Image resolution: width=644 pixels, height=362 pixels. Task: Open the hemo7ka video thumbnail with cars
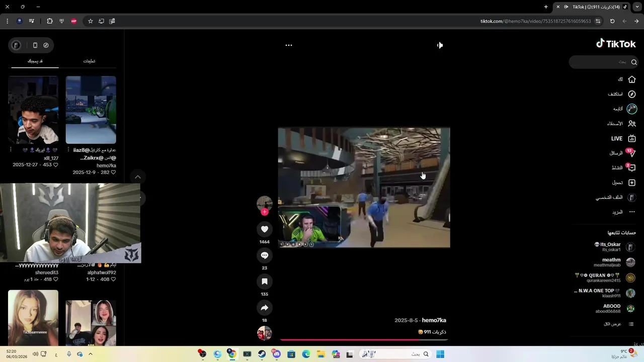pos(91,110)
